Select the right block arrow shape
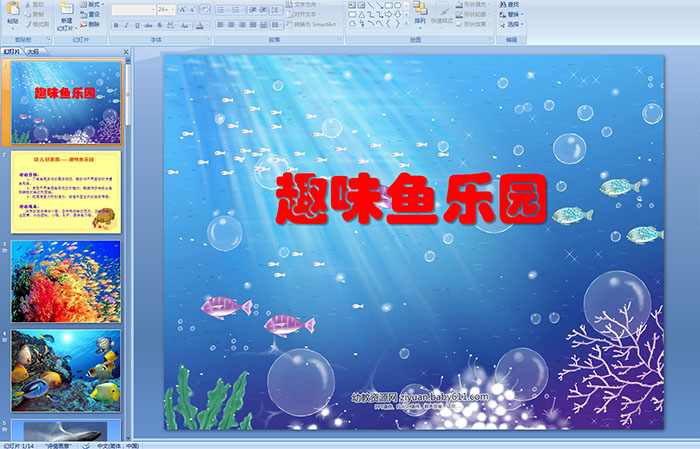This screenshot has width=700, height=449. pyautogui.click(x=388, y=14)
